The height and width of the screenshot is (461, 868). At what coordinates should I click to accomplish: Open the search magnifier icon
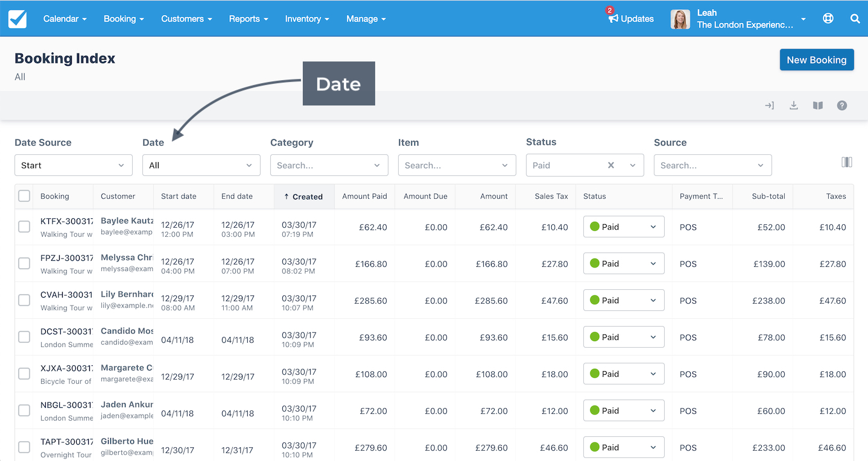(x=855, y=19)
